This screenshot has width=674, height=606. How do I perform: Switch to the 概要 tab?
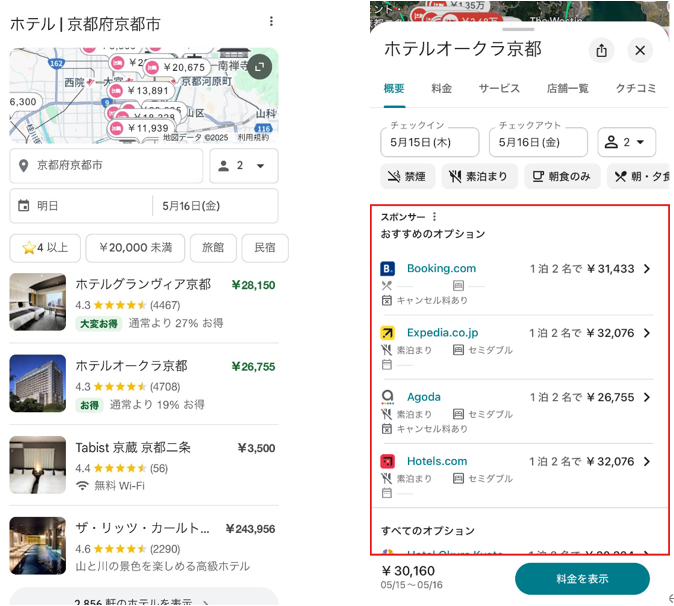coord(394,89)
